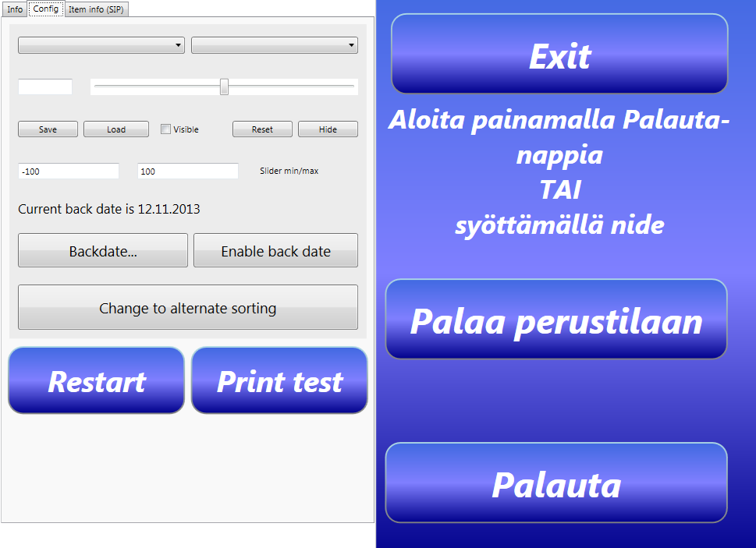Click the blue Restart button
Screen dimensions: 756x548
tap(97, 380)
